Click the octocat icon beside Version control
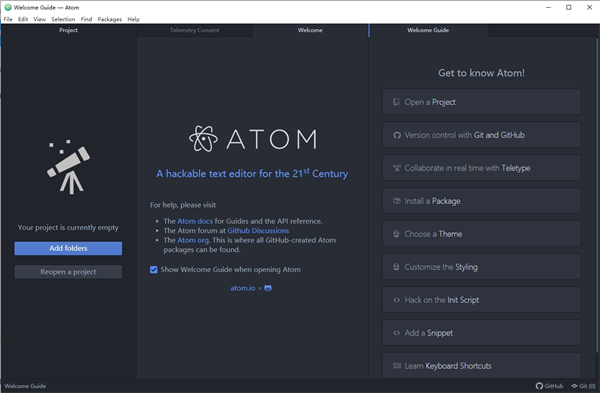Viewport: 600px width, 393px height. point(397,135)
